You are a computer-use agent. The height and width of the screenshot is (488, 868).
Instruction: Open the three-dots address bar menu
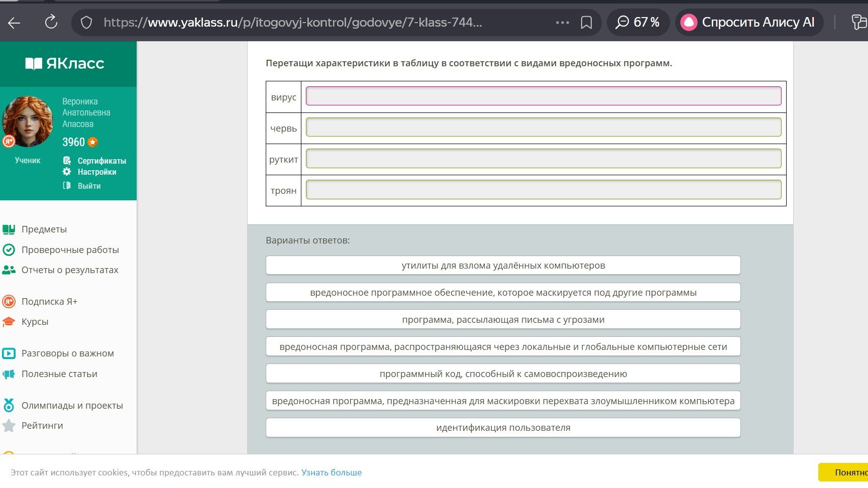[x=562, y=23]
